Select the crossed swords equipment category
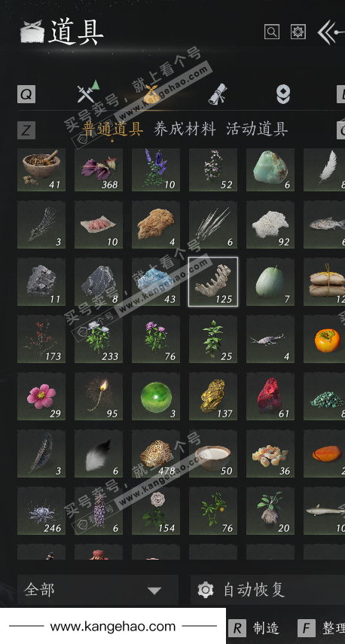345x644 pixels. pos(88,92)
